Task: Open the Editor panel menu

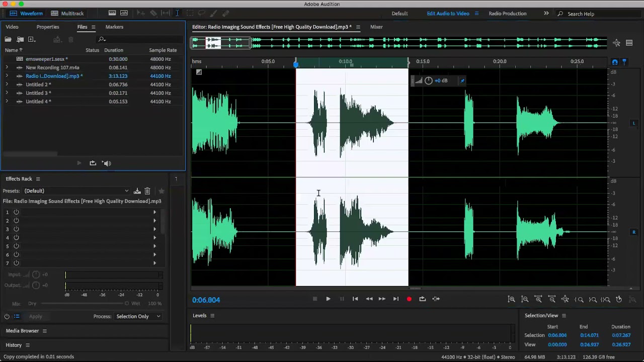Action: (358, 27)
